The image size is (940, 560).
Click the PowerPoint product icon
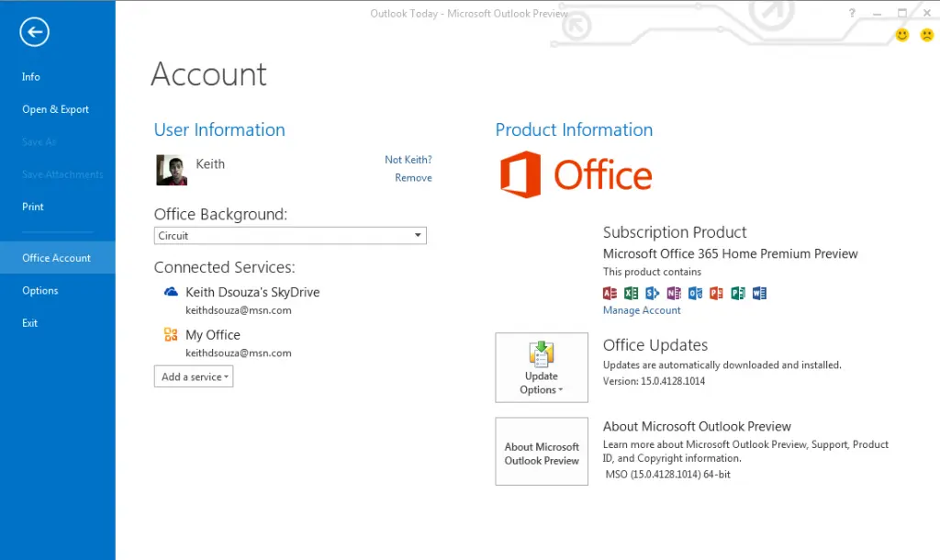(716, 293)
